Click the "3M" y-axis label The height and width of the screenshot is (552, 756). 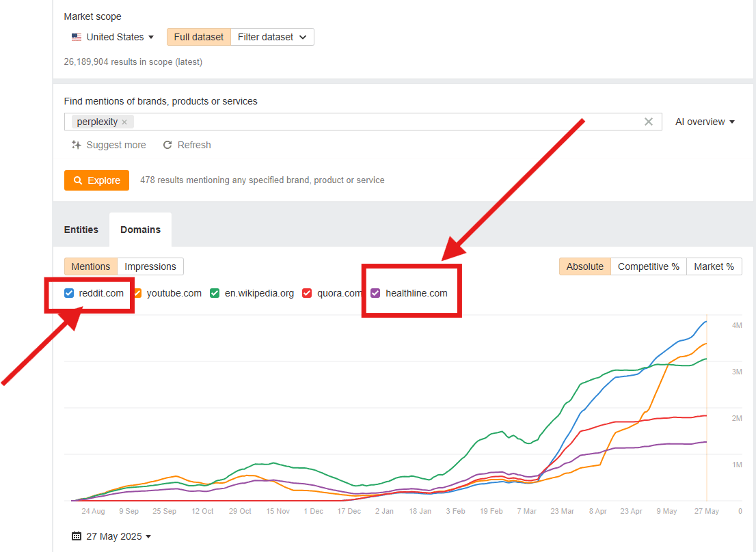(737, 372)
